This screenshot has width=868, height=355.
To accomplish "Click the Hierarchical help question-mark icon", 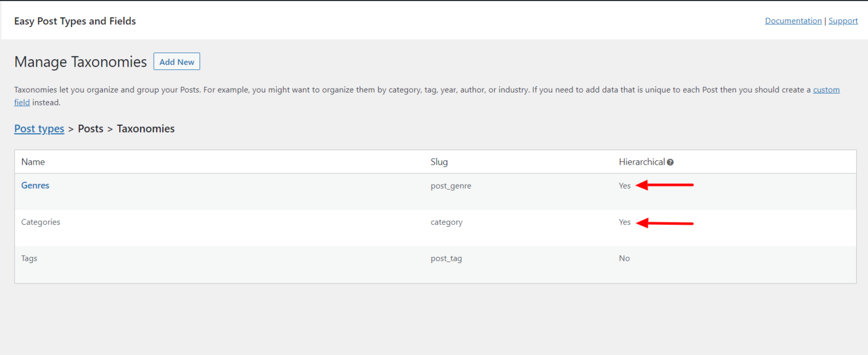I will tap(670, 163).
